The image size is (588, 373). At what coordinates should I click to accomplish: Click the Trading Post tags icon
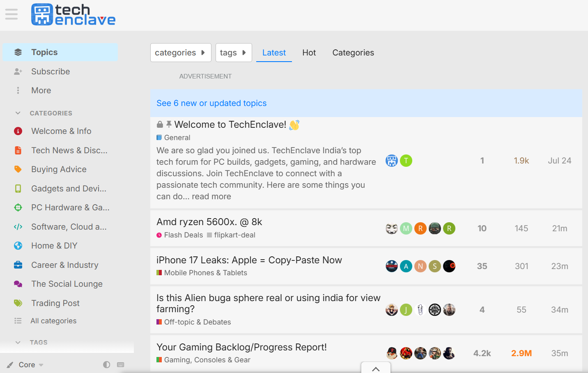[x=18, y=303]
